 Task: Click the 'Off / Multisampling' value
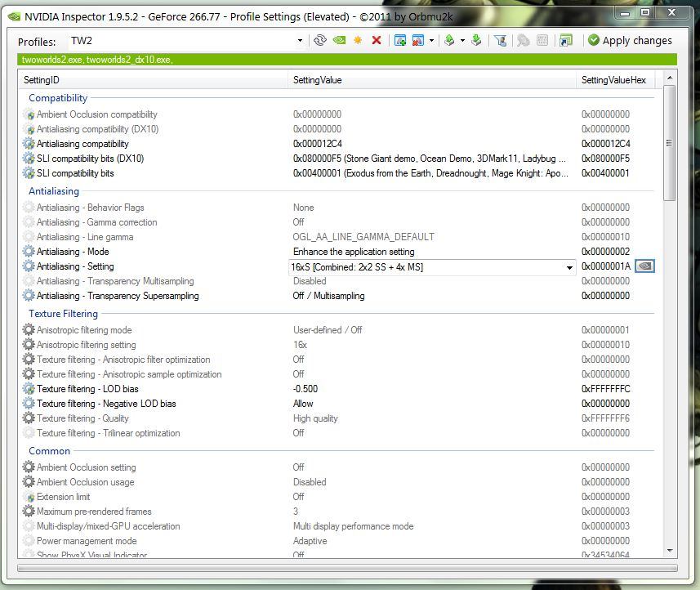tap(328, 296)
